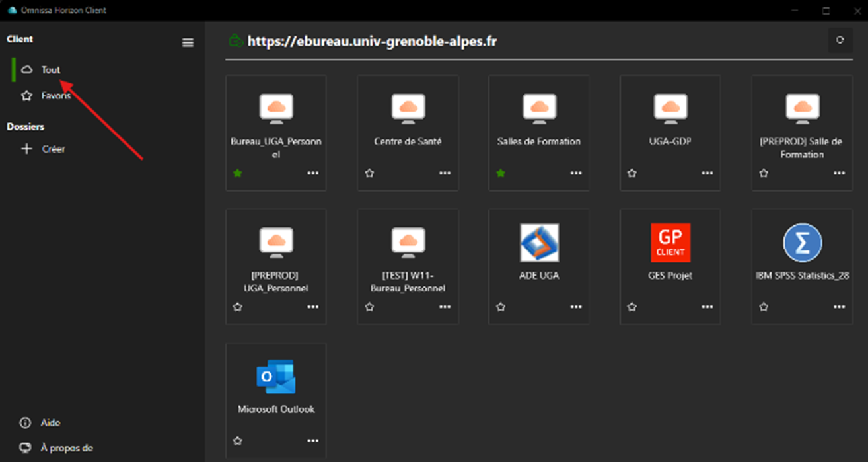Favorite IBM SPSS Statistics_28 with star
The width and height of the screenshot is (868, 462).
[764, 307]
